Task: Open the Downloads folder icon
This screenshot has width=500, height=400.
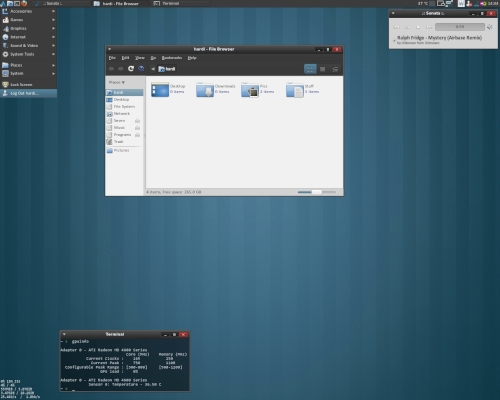Action: click(205, 90)
